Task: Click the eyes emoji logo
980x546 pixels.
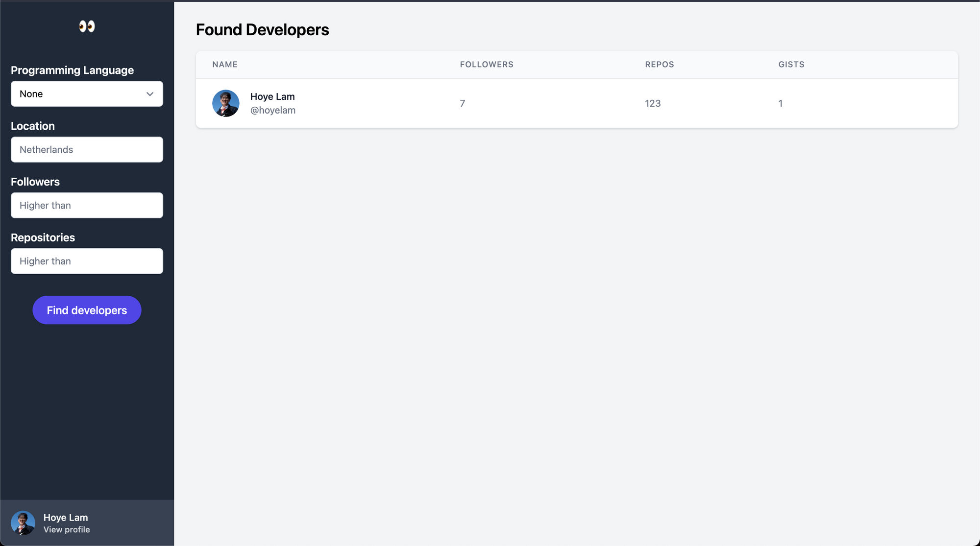Action: [87, 26]
